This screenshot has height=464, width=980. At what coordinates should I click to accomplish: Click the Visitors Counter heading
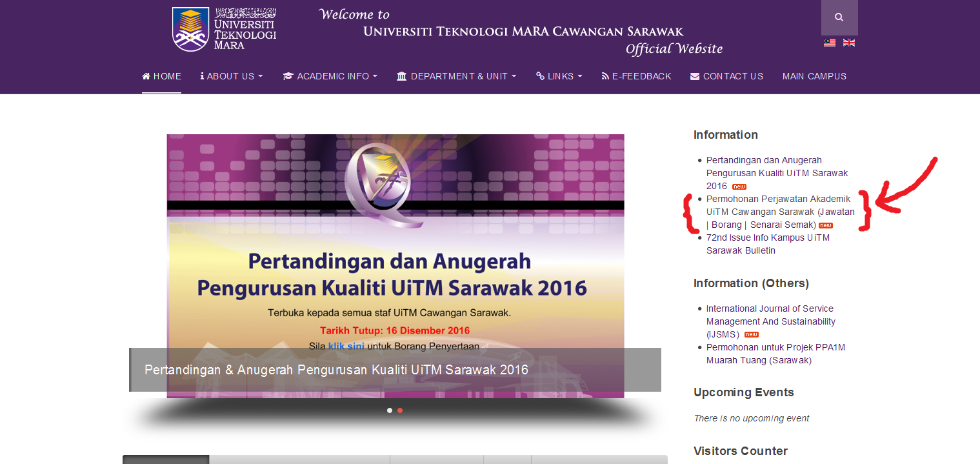(741, 451)
